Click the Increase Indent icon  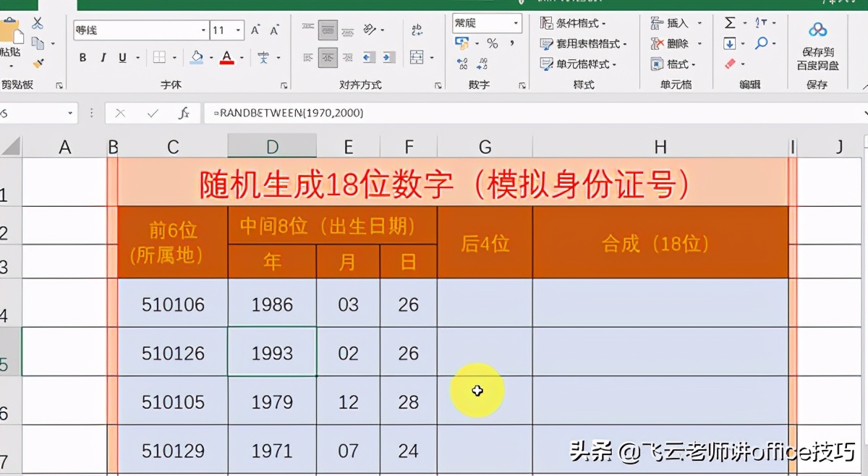388,57
